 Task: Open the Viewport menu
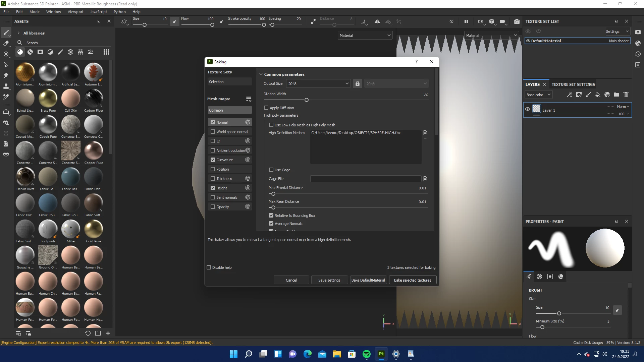coord(75,12)
